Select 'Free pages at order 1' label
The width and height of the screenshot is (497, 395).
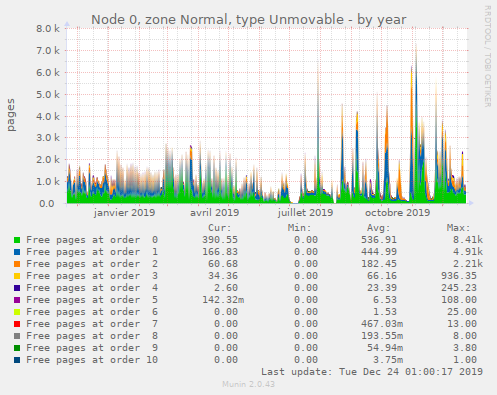(92, 252)
